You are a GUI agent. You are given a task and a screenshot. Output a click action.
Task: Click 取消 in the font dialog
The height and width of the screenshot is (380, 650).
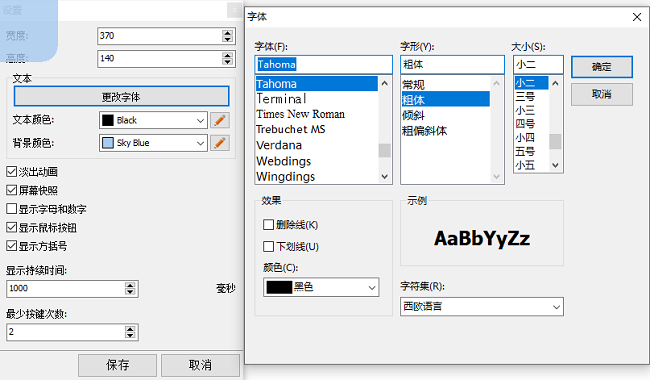click(x=601, y=94)
